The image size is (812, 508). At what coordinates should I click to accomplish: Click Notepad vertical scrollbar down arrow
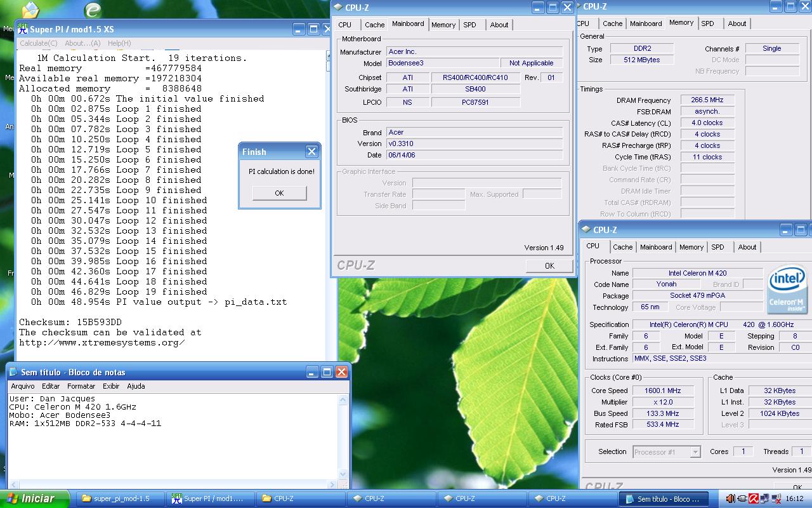click(x=344, y=474)
